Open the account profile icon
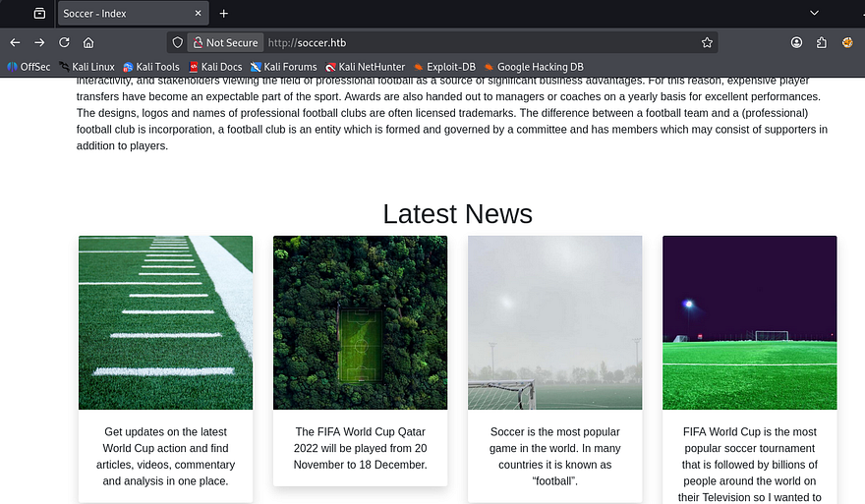The image size is (865, 504). [796, 43]
